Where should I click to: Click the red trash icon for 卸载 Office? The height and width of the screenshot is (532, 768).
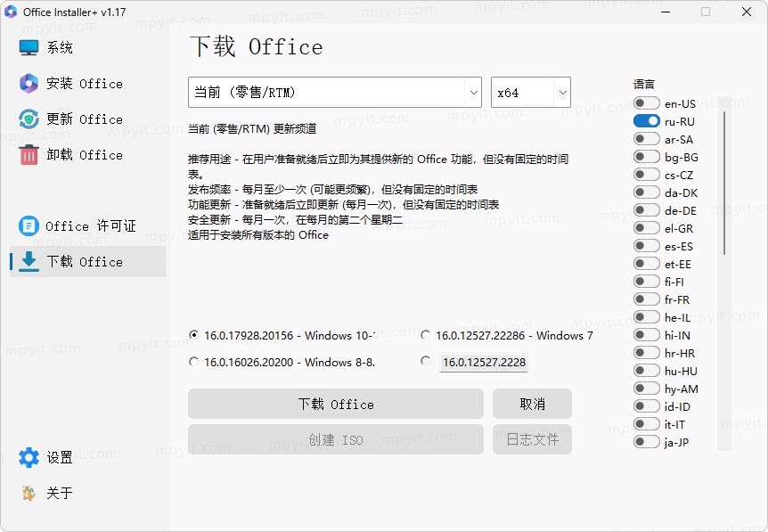point(29,155)
